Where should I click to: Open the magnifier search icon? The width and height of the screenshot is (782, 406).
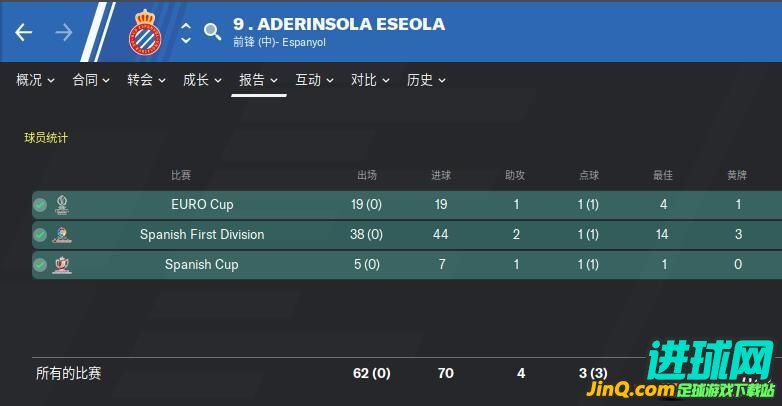pos(212,31)
